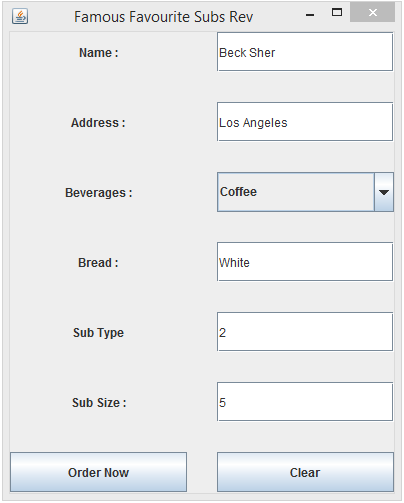
Task: Click the Name field containing Beck Sher
Action: pos(305,52)
